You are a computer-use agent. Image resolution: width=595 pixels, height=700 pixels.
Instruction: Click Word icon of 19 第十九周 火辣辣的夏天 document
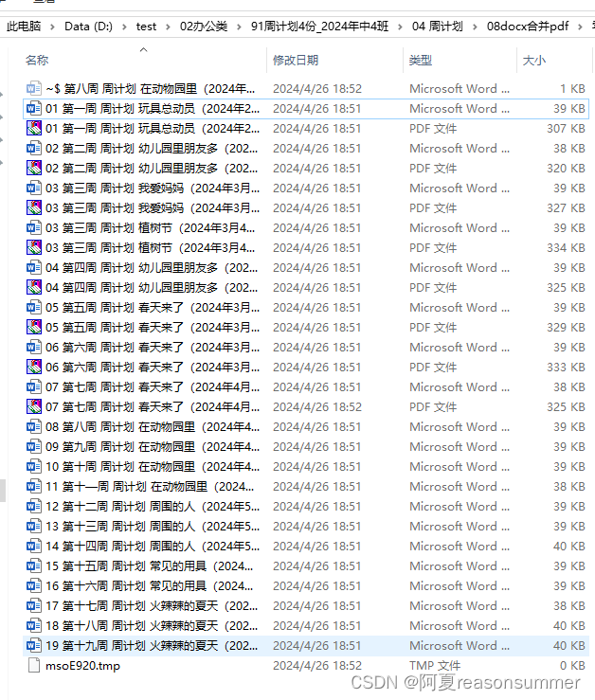point(34,645)
